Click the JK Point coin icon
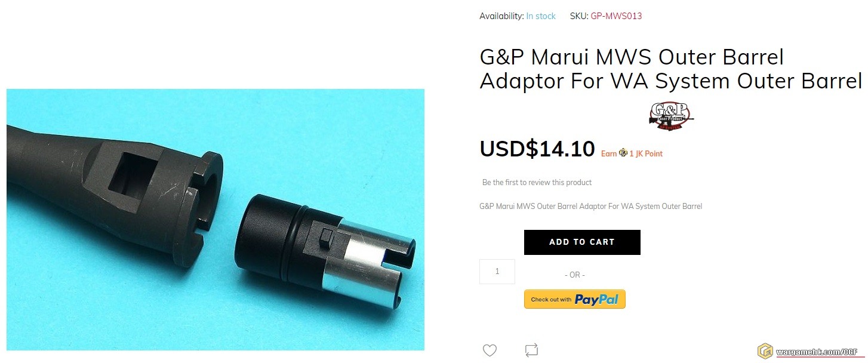Screen dimensions: 868x363 coord(623,153)
